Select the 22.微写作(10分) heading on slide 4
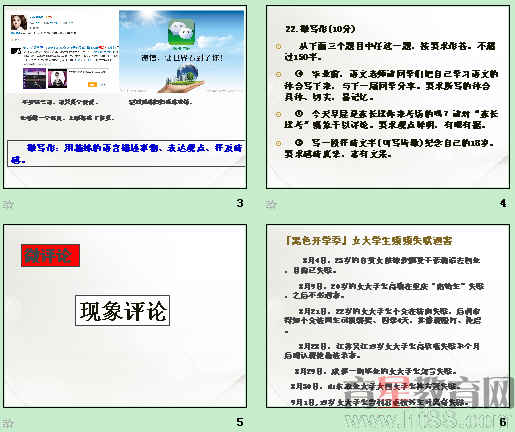The width and height of the screenshot is (515, 432). click(320, 29)
